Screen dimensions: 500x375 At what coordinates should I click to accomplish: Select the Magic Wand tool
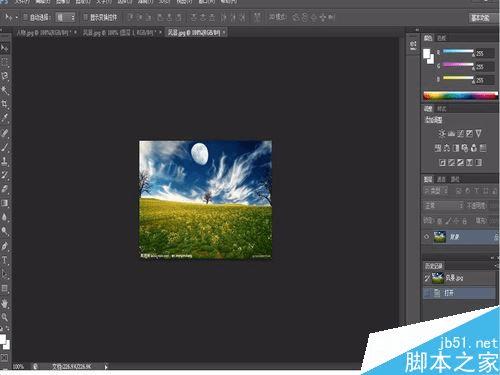pos(5,90)
